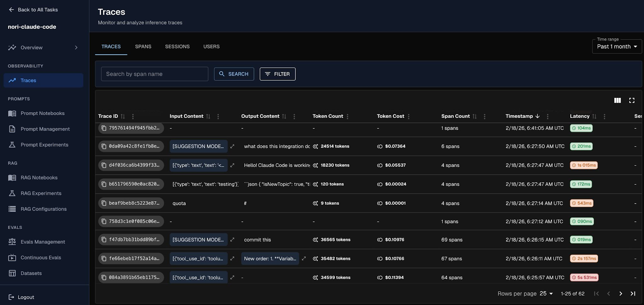
Task: Click the 69 spans cell
Action: coord(452,240)
